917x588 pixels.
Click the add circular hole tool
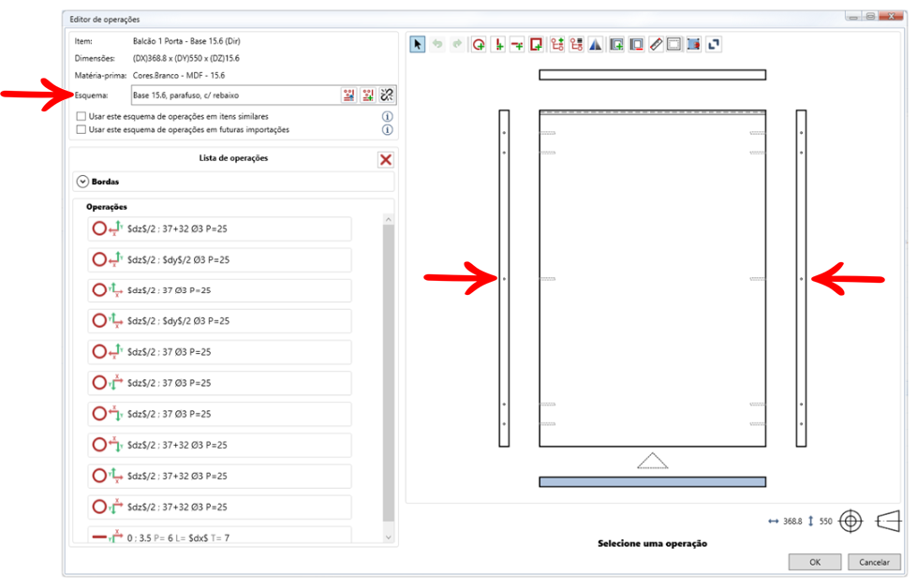click(x=479, y=44)
